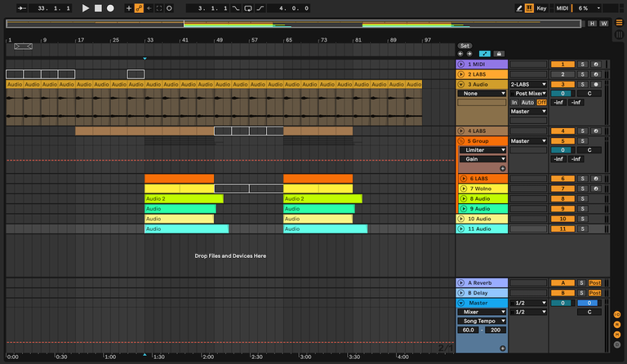This screenshot has width=627, height=364.
Task: Click the H optimize height button
Action: click(592, 24)
